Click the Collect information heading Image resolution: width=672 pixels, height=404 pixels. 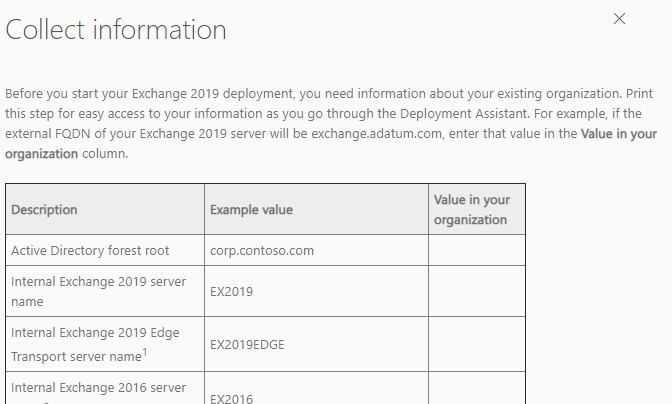(116, 30)
